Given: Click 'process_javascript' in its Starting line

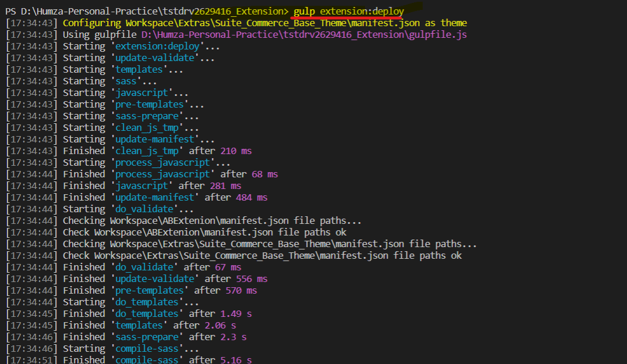Looking at the screenshot, I should point(162,163).
